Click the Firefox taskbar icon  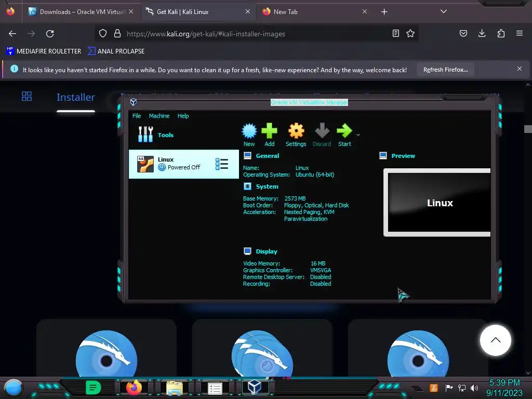coord(134,388)
